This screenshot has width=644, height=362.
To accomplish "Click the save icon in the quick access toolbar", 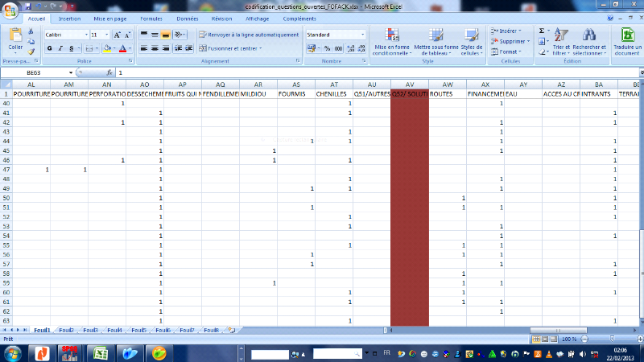I will point(28,6).
